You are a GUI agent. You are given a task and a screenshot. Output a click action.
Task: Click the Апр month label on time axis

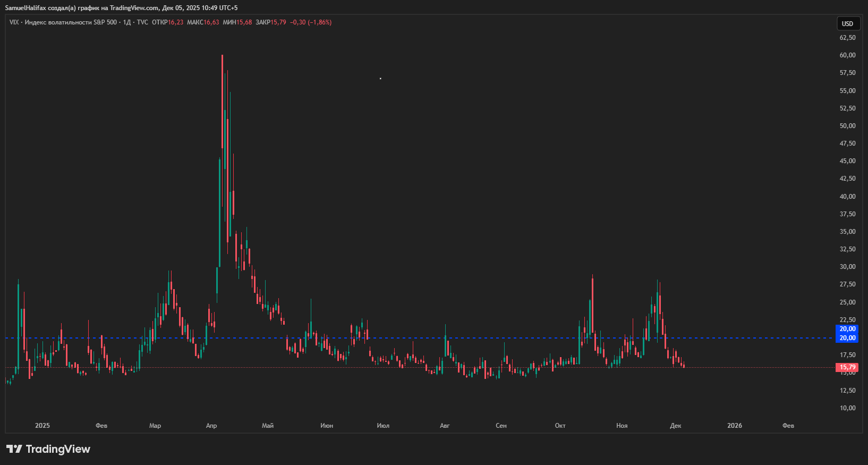tap(211, 426)
